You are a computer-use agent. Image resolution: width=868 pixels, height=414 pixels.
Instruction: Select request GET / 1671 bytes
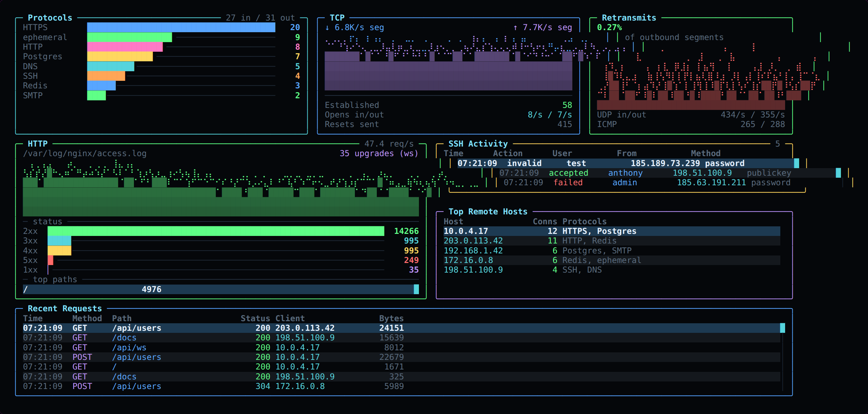[x=401, y=367]
